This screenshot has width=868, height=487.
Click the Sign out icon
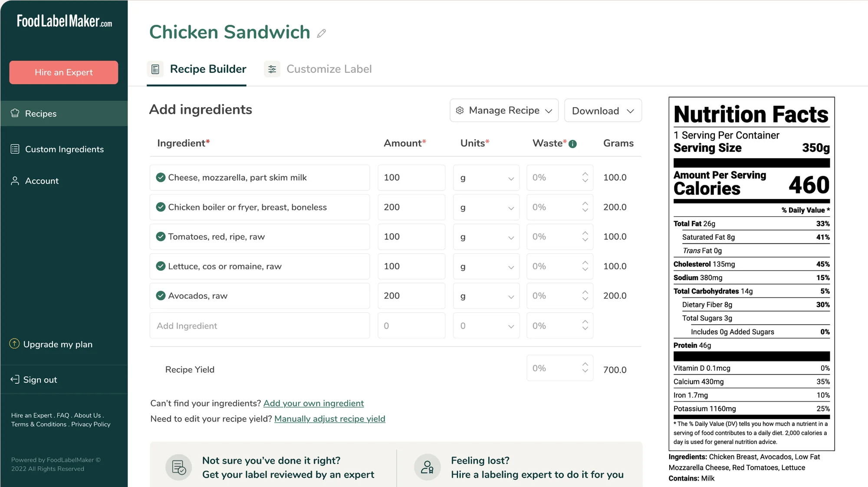point(14,379)
